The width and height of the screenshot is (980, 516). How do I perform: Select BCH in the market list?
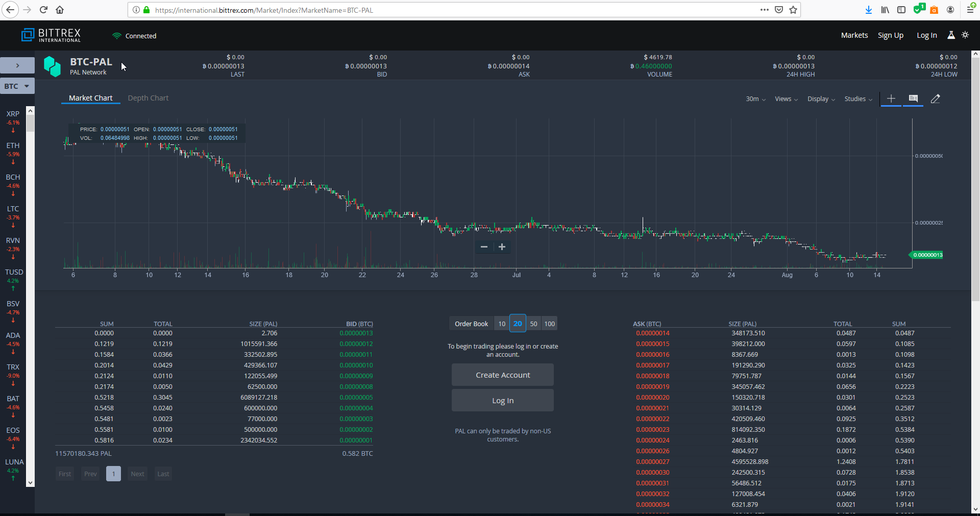point(13,185)
